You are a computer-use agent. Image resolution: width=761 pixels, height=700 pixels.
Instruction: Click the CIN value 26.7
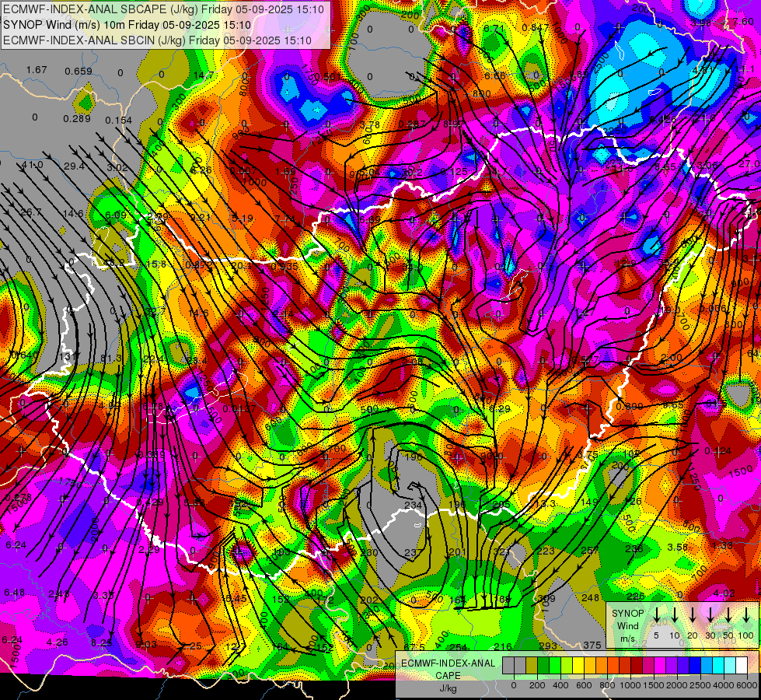click(x=31, y=212)
